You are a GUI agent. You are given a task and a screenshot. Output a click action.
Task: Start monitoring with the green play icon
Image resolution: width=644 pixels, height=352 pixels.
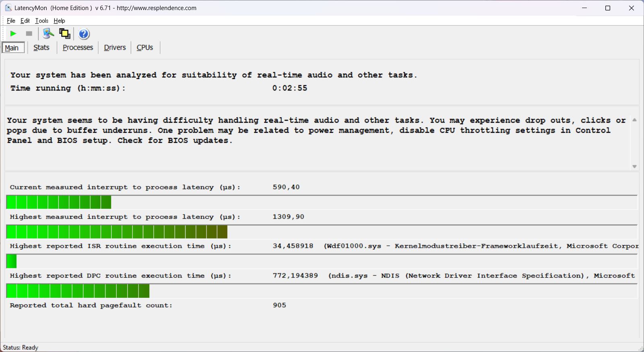click(x=13, y=34)
